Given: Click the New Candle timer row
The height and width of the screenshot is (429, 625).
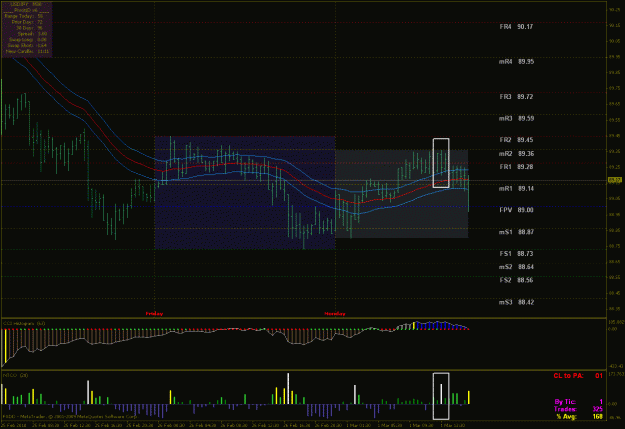Looking at the screenshot, I should tap(27, 51).
